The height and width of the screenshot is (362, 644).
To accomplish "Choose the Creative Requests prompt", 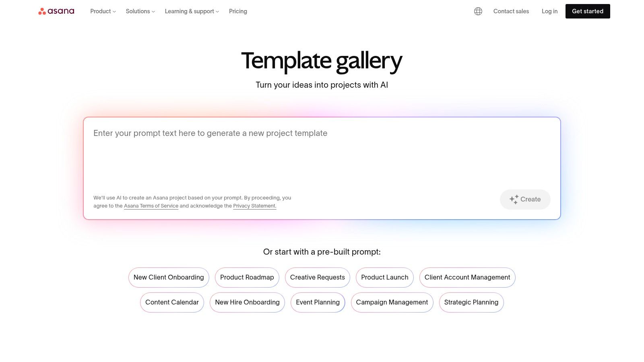I will (x=317, y=277).
